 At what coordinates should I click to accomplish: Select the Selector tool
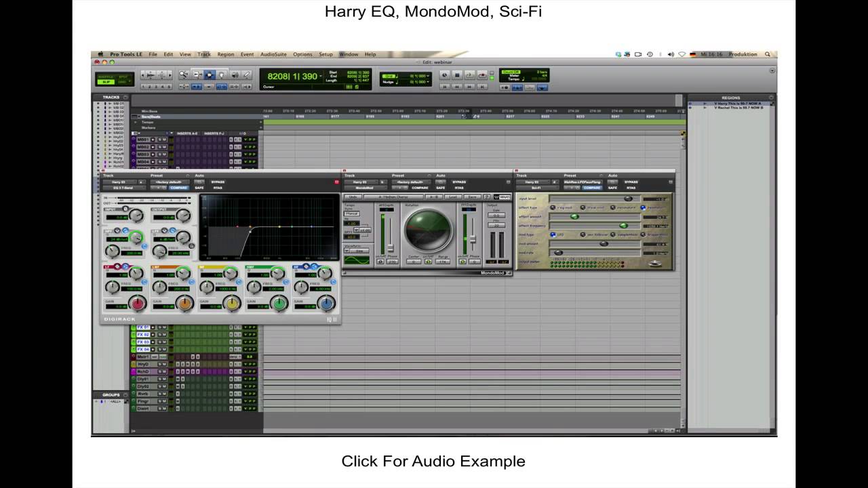(x=210, y=75)
